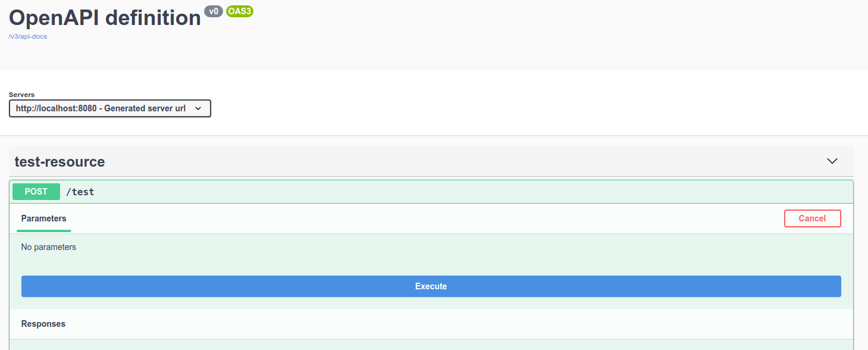Click the OpenAPI definition heading
868x350 pixels.
click(104, 18)
